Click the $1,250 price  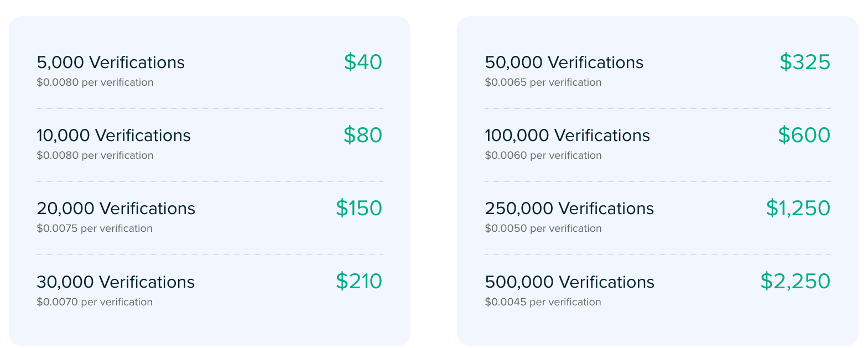click(798, 208)
